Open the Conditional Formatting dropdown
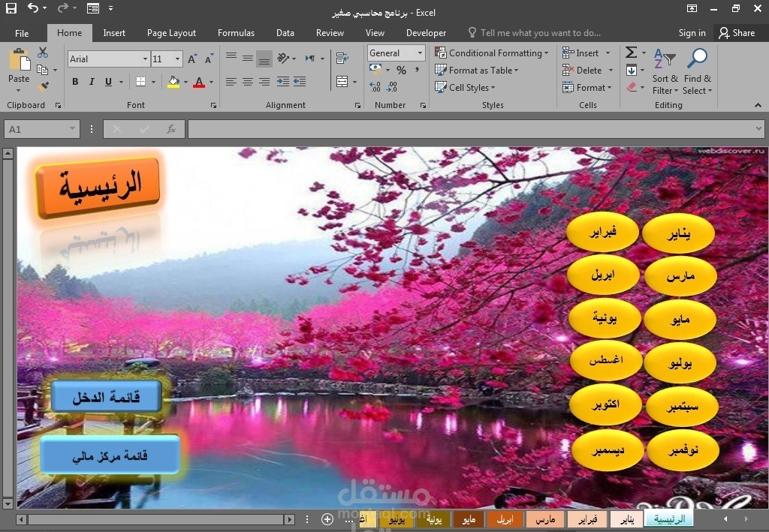 click(491, 53)
